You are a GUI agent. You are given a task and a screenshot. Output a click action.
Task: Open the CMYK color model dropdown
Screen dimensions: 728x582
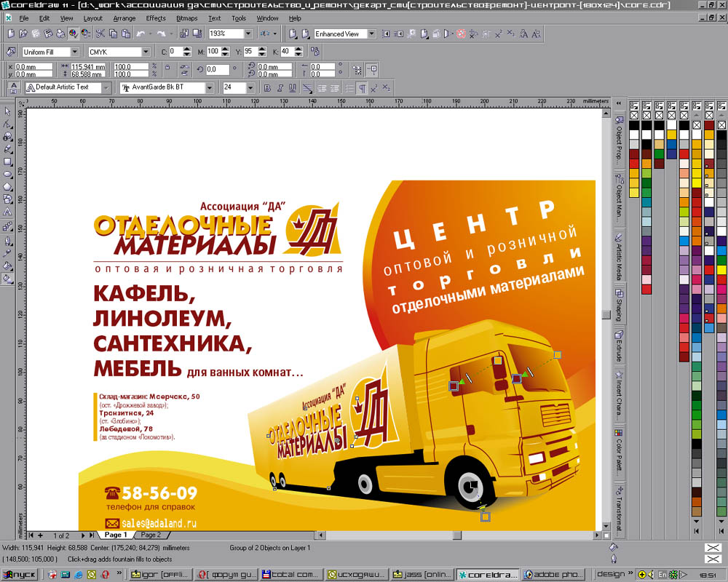point(146,52)
